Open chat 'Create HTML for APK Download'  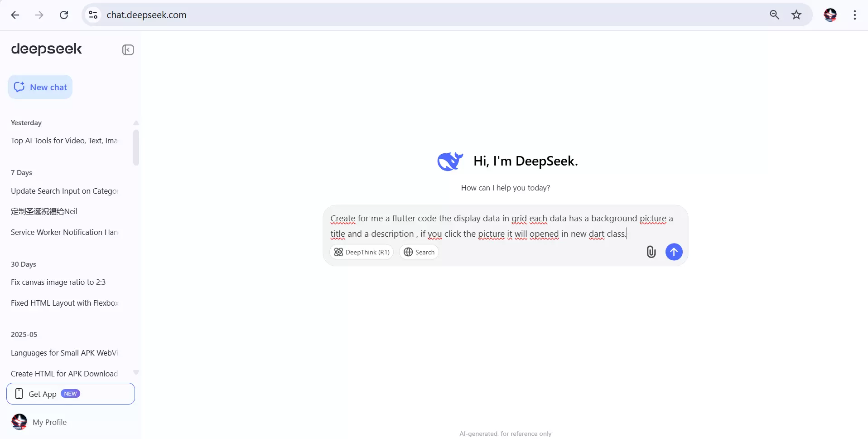click(64, 374)
